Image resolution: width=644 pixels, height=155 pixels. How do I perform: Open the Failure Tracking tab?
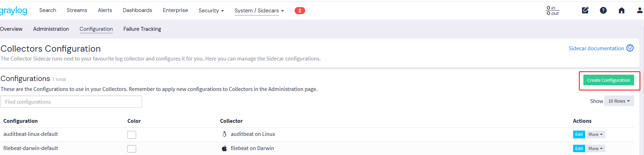click(142, 29)
